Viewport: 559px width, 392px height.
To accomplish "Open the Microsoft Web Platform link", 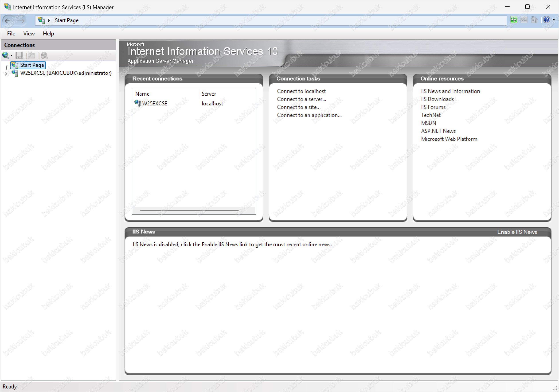I will (x=449, y=139).
